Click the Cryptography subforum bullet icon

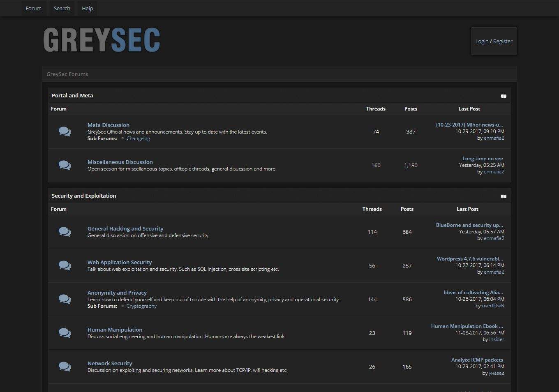(122, 306)
